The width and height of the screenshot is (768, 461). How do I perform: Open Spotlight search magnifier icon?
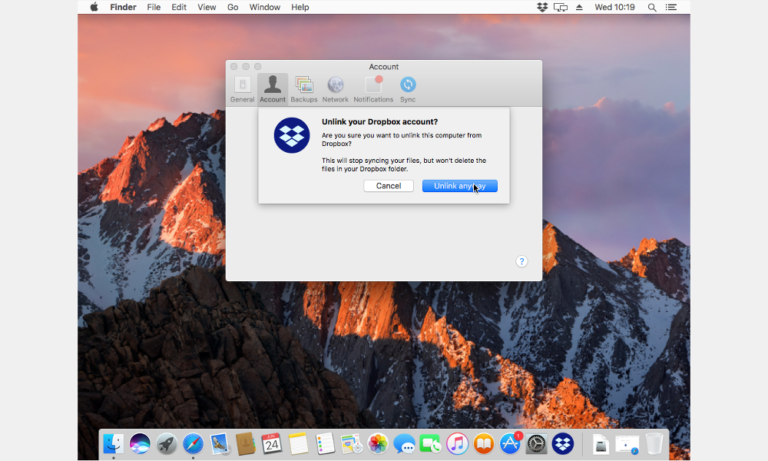pyautogui.click(x=652, y=7)
